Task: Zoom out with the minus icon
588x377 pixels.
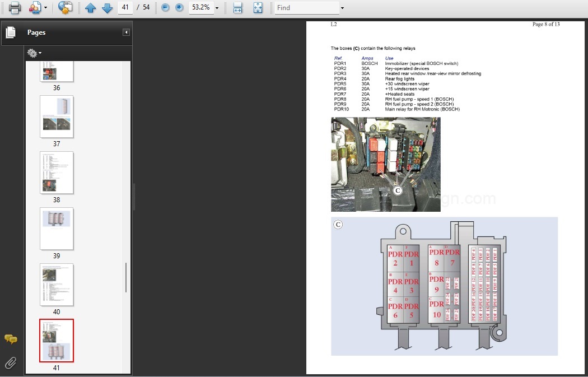Action: click(x=165, y=7)
